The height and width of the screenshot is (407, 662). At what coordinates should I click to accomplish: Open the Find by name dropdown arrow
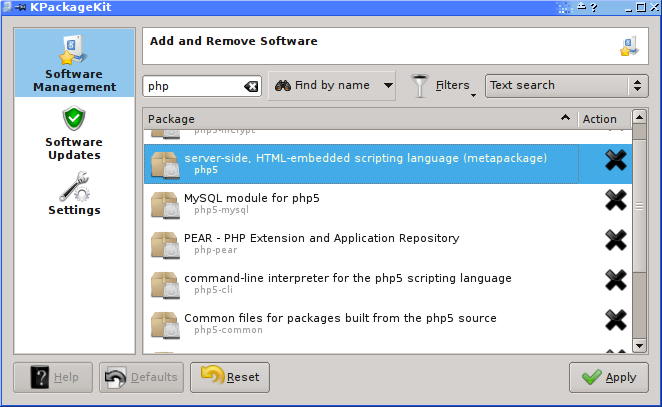coord(388,86)
